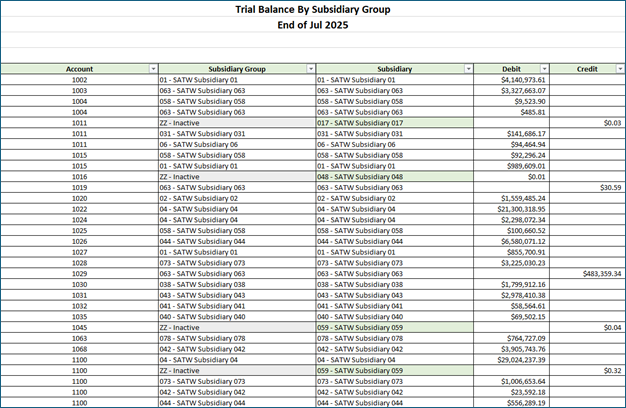Select debit value $29,024,237.39
Viewport: 626px width, 408px height.
pos(511,360)
